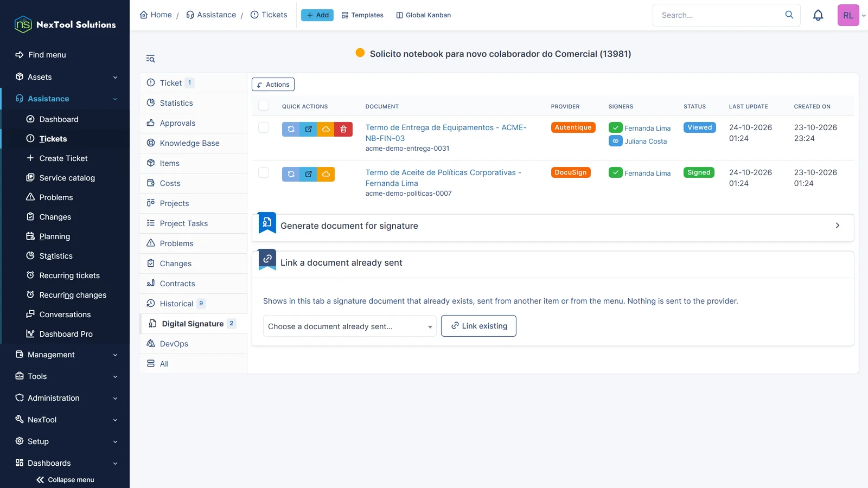Tick the checkbox for Termo de Aceite de Políticas
868x488 pixels.
[x=264, y=172]
